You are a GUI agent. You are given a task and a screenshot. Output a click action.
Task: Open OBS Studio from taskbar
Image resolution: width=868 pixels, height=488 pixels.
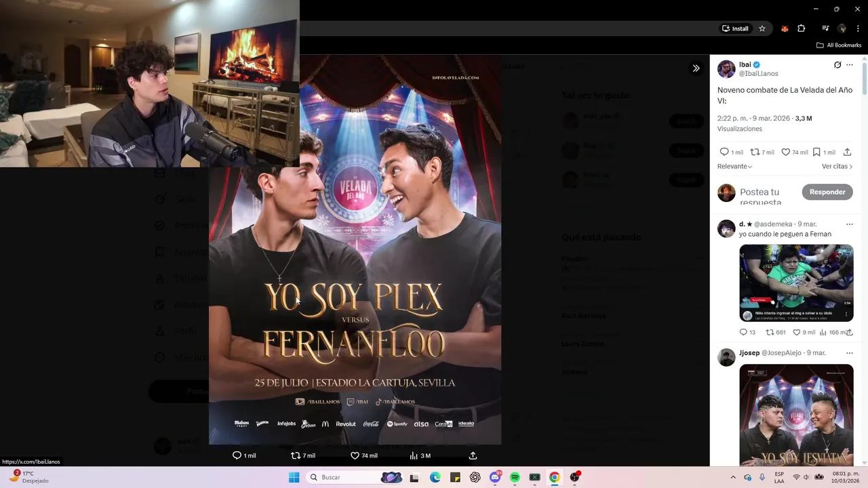tap(575, 477)
